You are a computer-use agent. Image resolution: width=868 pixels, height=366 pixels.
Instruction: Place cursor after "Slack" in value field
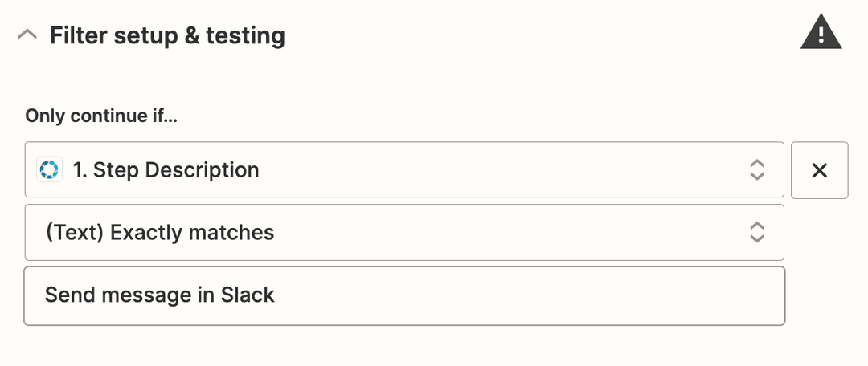[x=277, y=295]
